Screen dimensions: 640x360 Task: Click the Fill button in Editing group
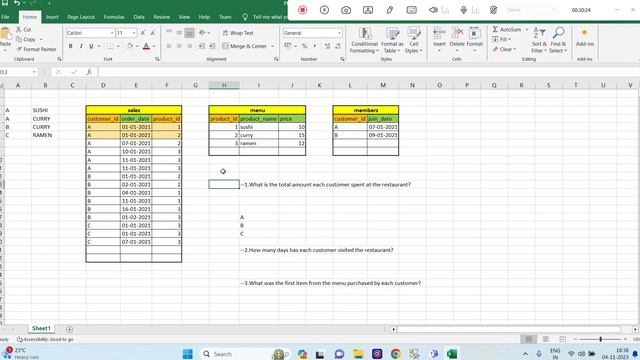[x=501, y=39]
